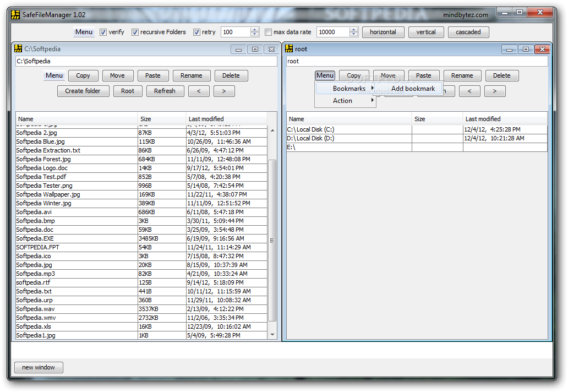Sort by Last modified in C:\Softpedia window
Viewport: 568px width, 392px height.
[x=226, y=119]
